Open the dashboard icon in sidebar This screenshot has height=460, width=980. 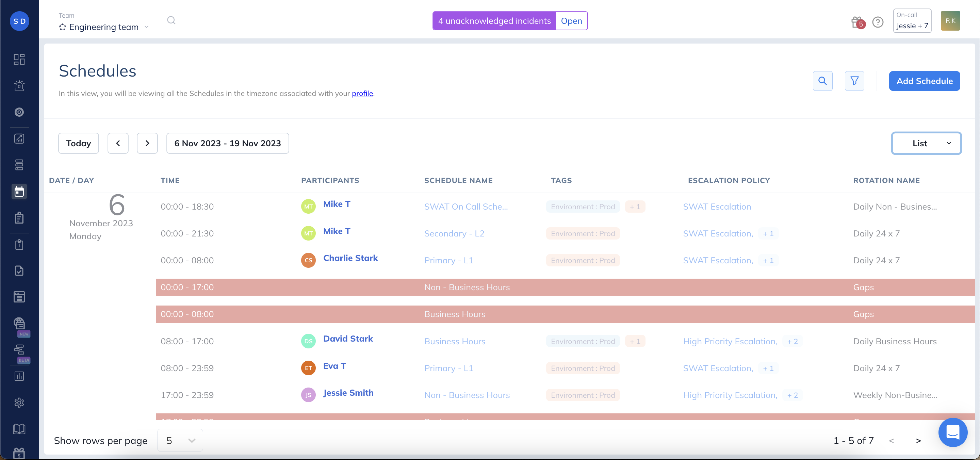(19, 59)
